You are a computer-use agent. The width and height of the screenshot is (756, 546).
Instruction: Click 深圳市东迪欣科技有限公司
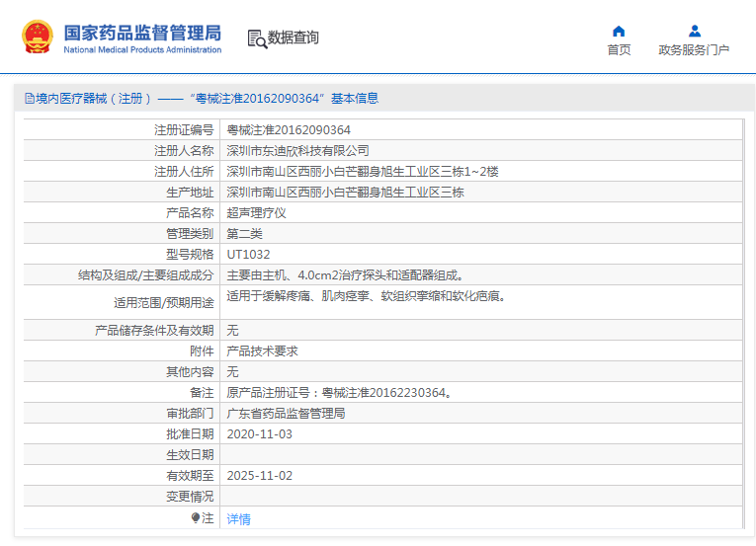pos(298,151)
